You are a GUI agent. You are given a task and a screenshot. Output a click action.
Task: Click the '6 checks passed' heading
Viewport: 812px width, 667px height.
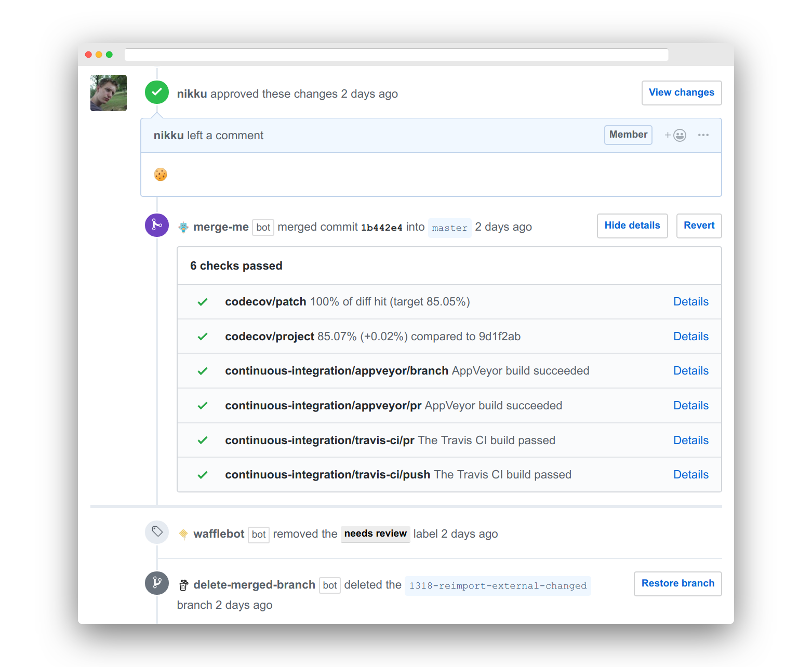tap(236, 266)
